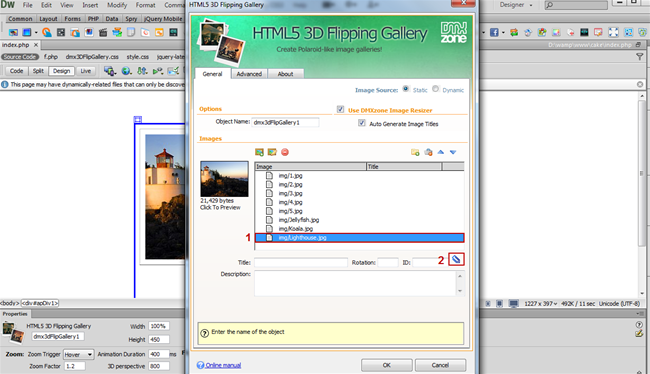The height and width of the screenshot is (374, 650).
Task: Click the preview in browser globe icon
Action: point(126,71)
